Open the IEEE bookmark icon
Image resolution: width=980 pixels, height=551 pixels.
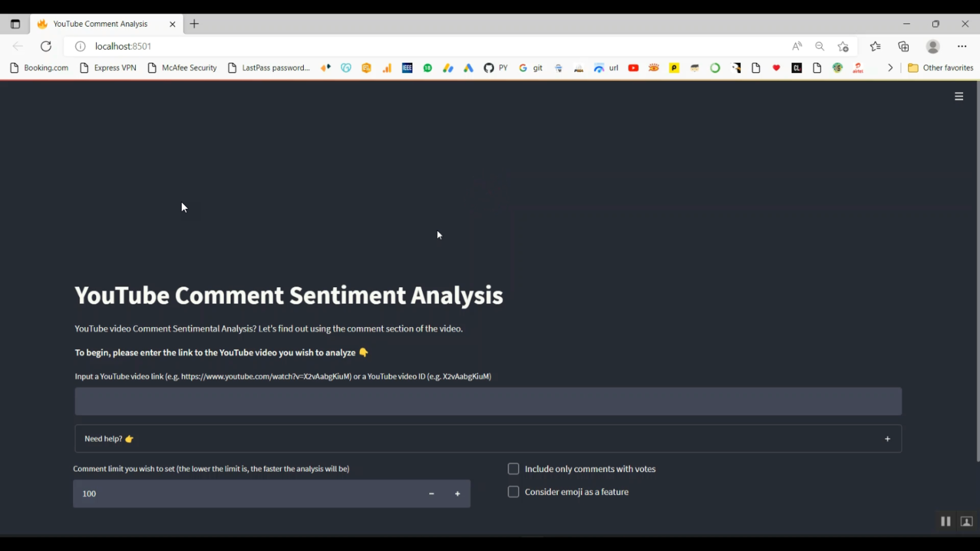[407, 68]
